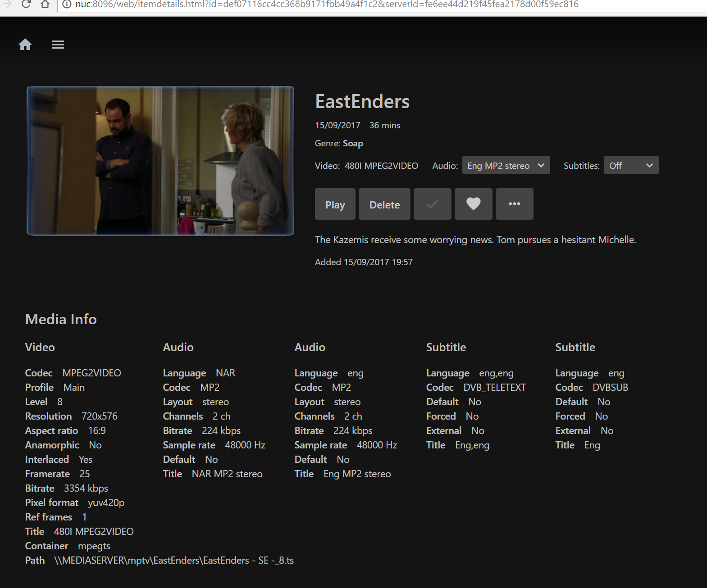Click the resolution value 720x576
Image resolution: width=707 pixels, height=588 pixels.
pyautogui.click(x=100, y=416)
